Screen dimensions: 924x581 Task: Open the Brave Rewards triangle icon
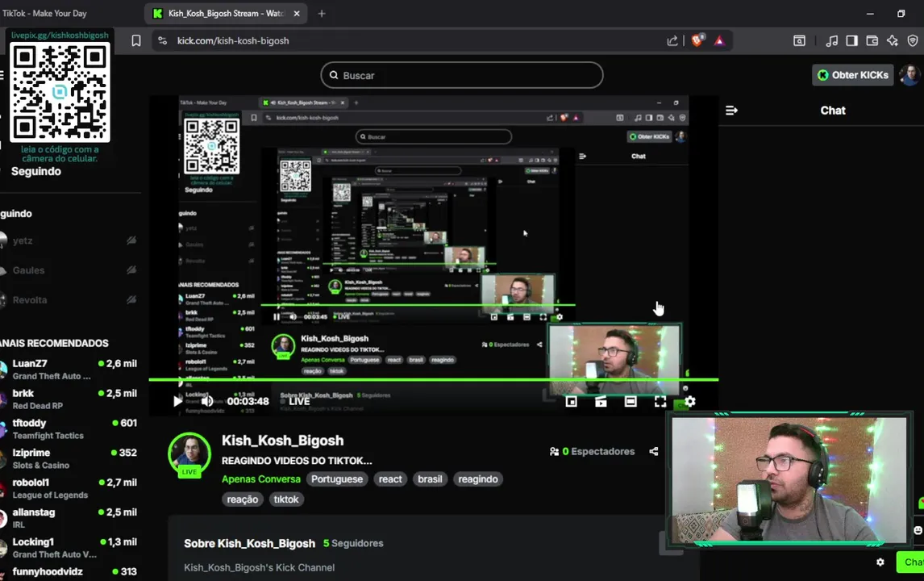719,40
